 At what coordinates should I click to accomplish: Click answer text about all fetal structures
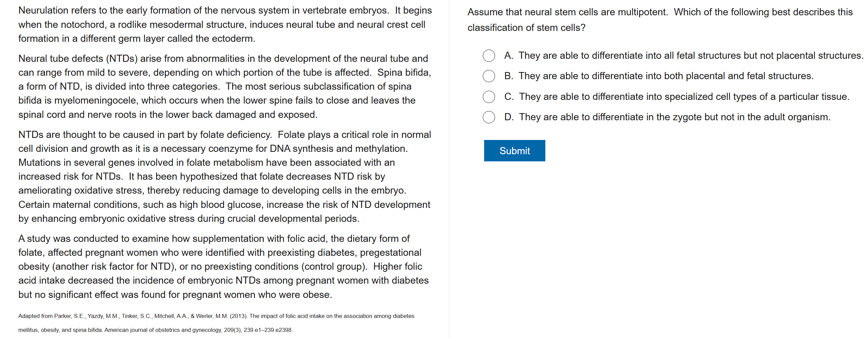point(691,56)
